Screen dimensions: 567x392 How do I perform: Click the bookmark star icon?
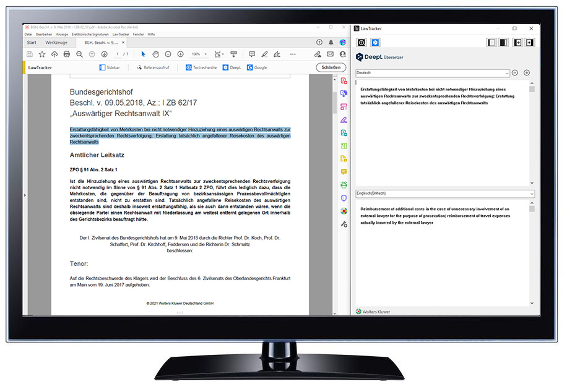click(42, 54)
